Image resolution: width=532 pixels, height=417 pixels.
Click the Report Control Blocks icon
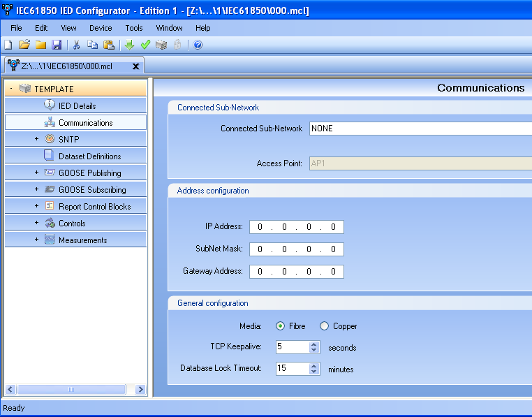50,206
